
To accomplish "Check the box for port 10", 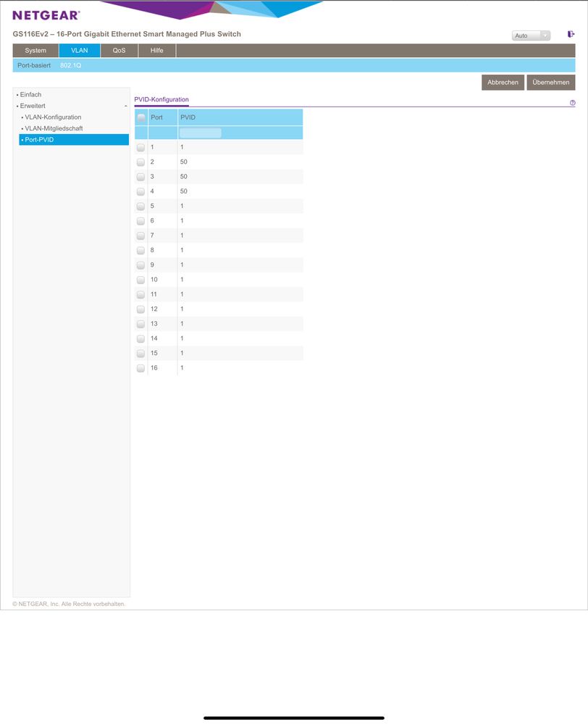I will 140,280.
